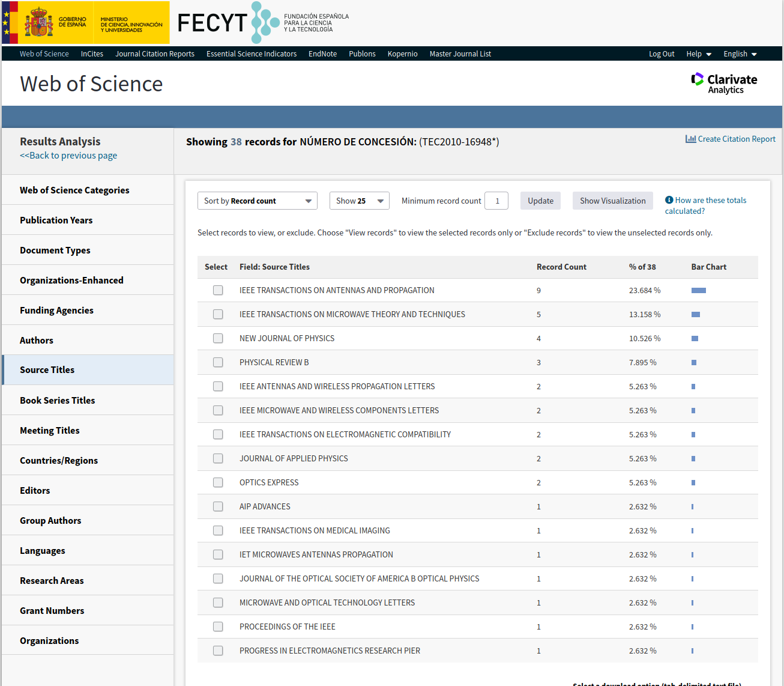The width and height of the screenshot is (784, 686).
Task: Click the Gobierno de España crest logo
Action: [39, 23]
